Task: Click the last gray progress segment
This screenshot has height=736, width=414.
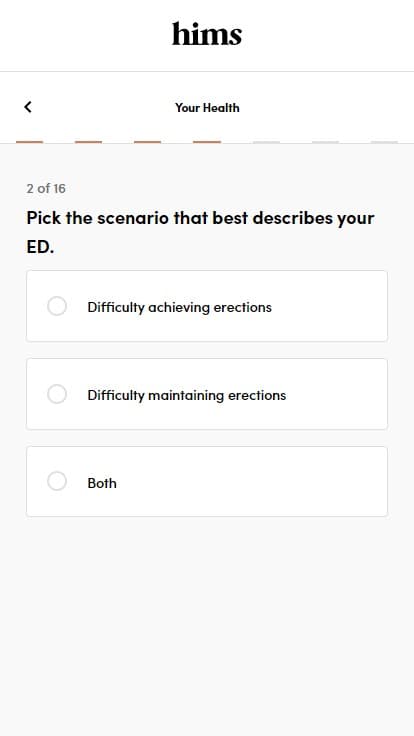Action: pos(384,142)
